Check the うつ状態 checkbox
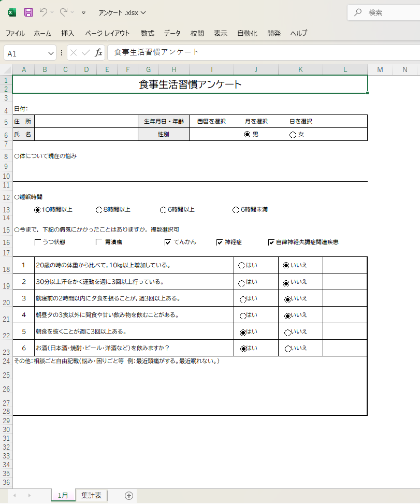Screen dimensions: 420x504 click(x=38, y=242)
